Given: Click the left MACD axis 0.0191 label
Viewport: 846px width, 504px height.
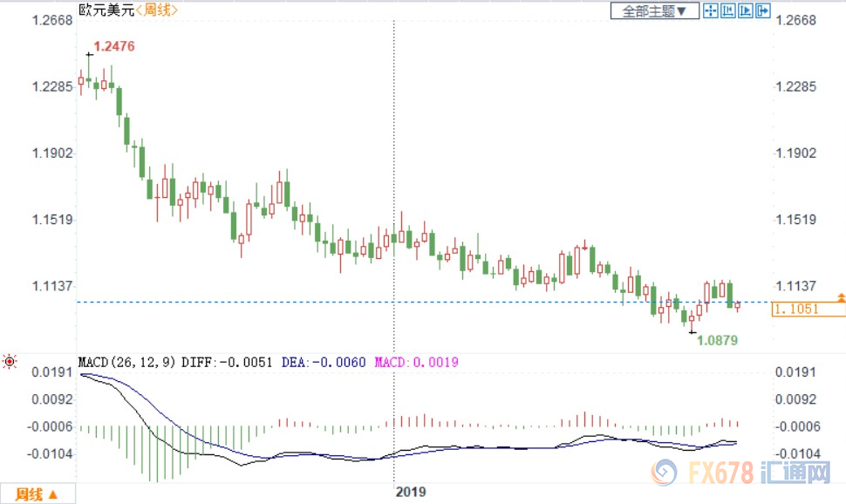Looking at the screenshot, I should pyautogui.click(x=51, y=372).
